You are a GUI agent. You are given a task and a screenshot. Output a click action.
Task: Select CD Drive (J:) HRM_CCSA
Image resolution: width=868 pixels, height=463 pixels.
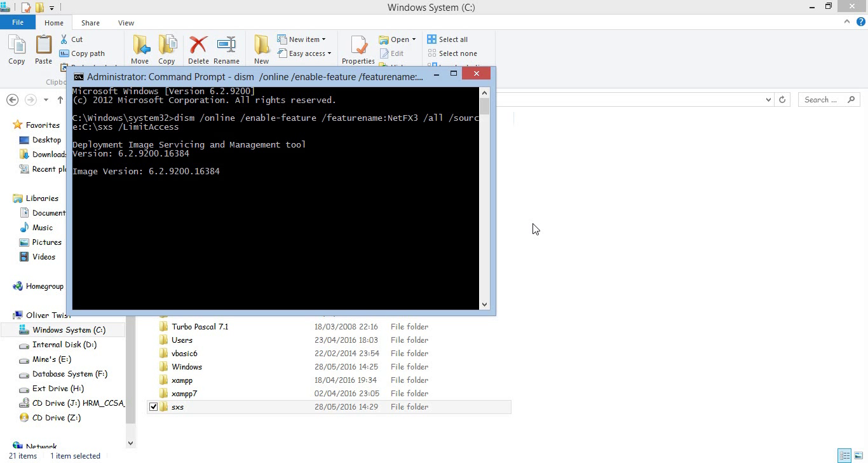click(x=78, y=403)
